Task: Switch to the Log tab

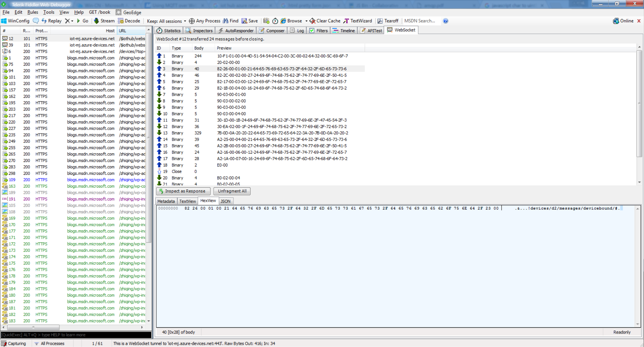Action: pyautogui.click(x=297, y=30)
